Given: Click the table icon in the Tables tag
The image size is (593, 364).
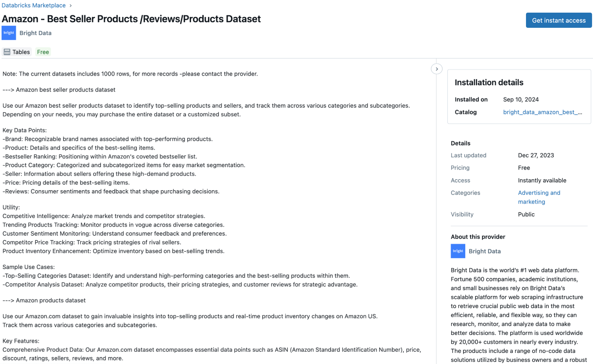Looking at the screenshot, I should coord(7,52).
